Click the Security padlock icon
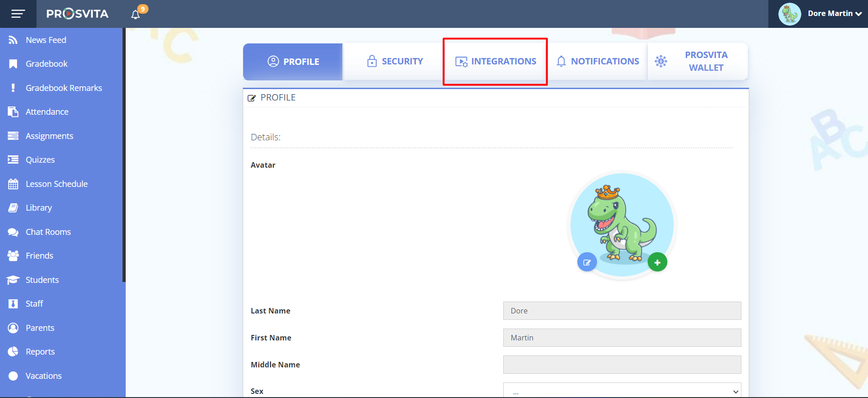 (x=372, y=61)
